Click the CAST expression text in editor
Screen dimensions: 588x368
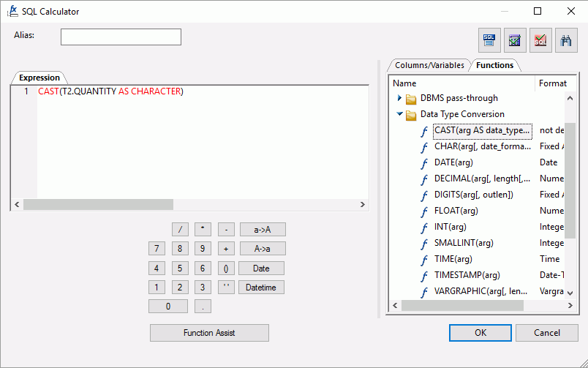click(x=110, y=91)
